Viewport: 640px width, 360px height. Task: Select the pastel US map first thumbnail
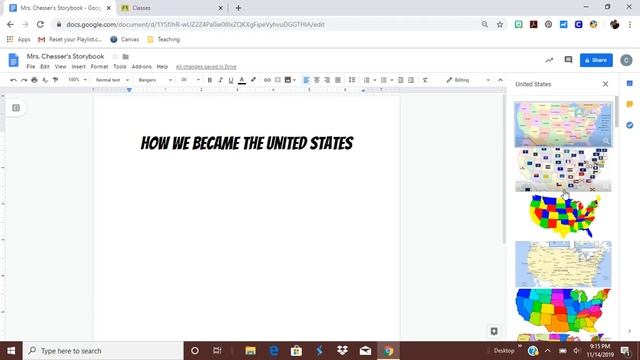563,124
